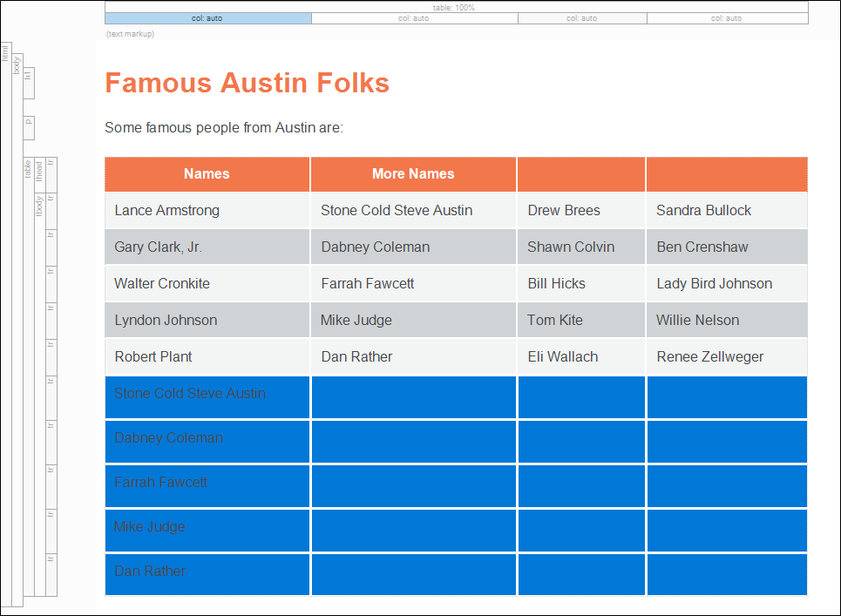Screen dimensions: 841x616
Task: Click the Drew Brees cell
Action: (581, 210)
